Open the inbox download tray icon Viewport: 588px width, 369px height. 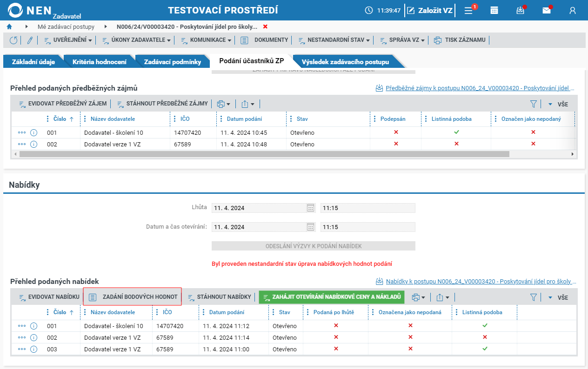(x=521, y=10)
